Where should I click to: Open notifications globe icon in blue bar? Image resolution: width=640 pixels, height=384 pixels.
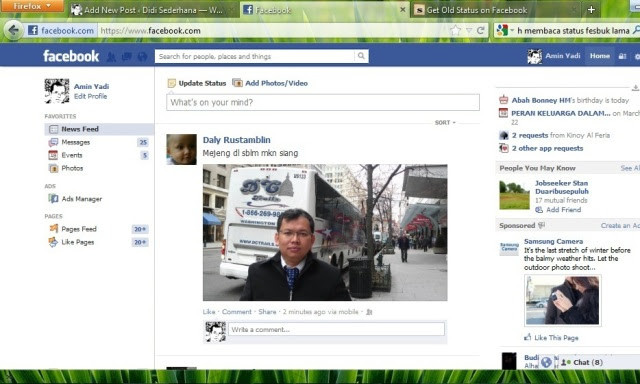pyautogui.click(x=142, y=57)
